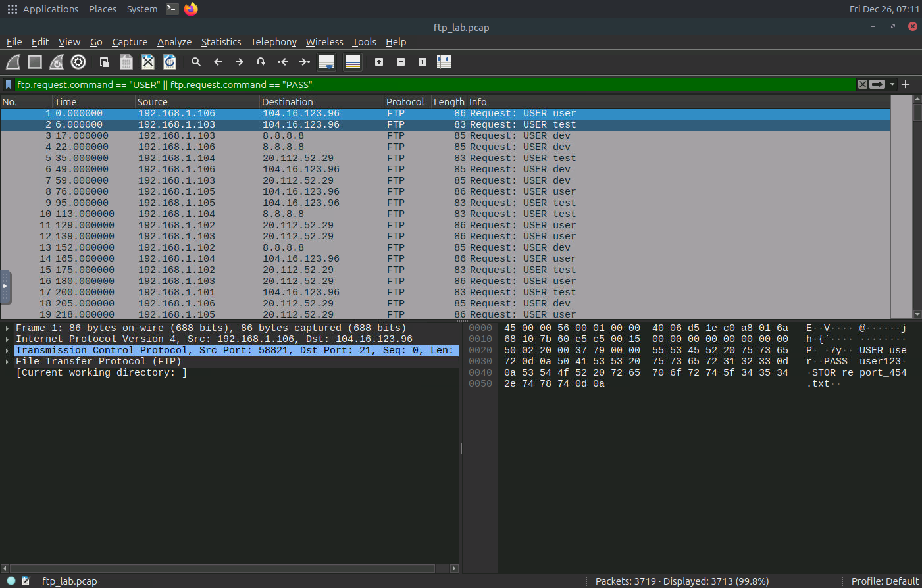Open the Statistics menu
The width and height of the screenshot is (922, 588).
pyautogui.click(x=220, y=42)
